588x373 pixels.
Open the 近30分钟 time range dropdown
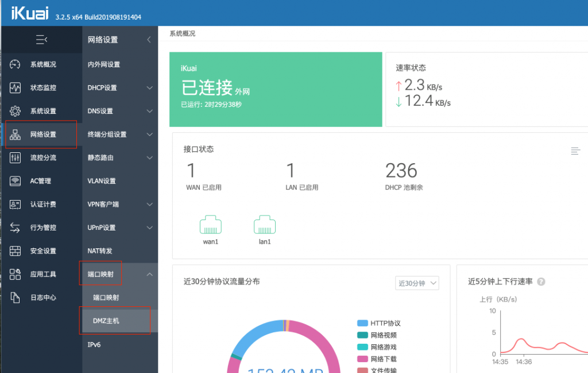pyautogui.click(x=417, y=283)
